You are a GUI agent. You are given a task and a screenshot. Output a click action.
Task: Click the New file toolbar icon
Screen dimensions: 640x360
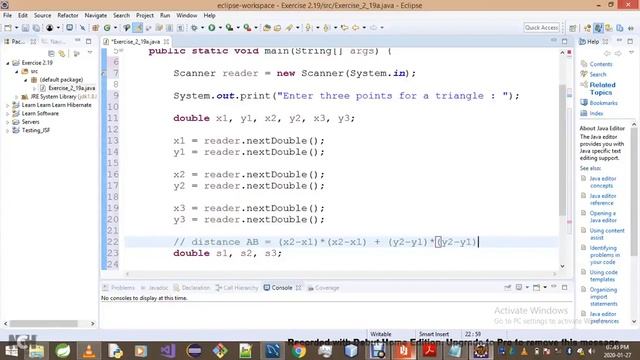tap(8, 28)
